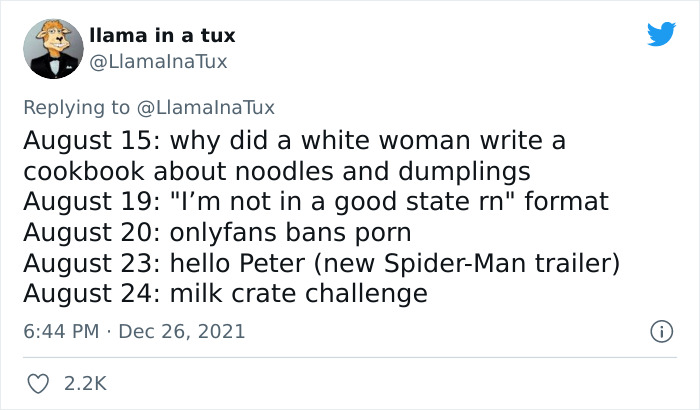View the 2.2K likes count
Screen dimensions: 700x410
pyautogui.click(x=84, y=382)
